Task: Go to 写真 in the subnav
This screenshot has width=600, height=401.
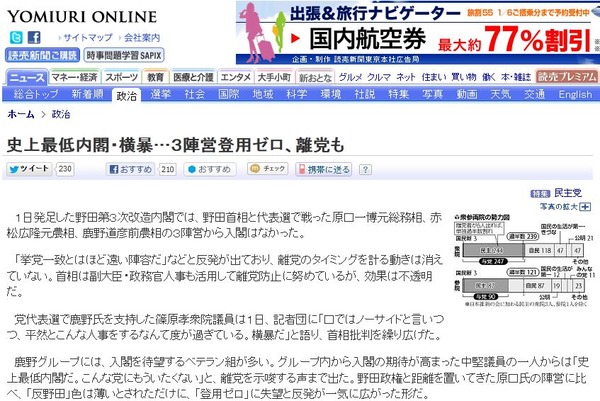Action: pos(433,94)
